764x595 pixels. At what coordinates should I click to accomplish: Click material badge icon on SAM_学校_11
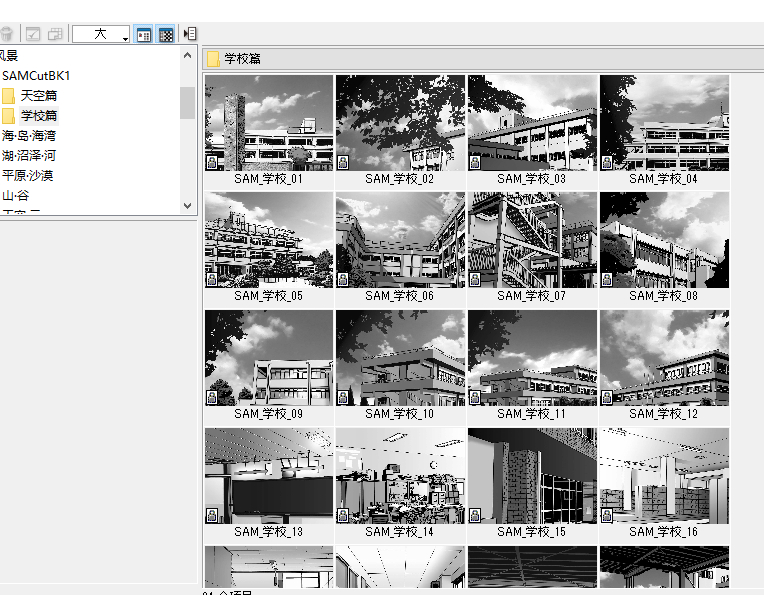pos(475,397)
